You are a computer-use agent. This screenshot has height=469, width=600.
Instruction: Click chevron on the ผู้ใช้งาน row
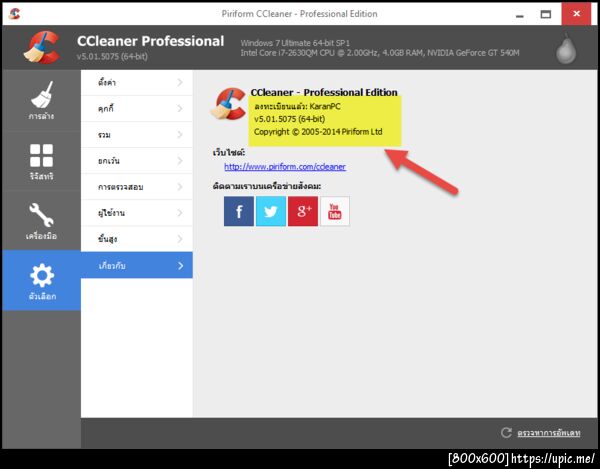[180, 213]
